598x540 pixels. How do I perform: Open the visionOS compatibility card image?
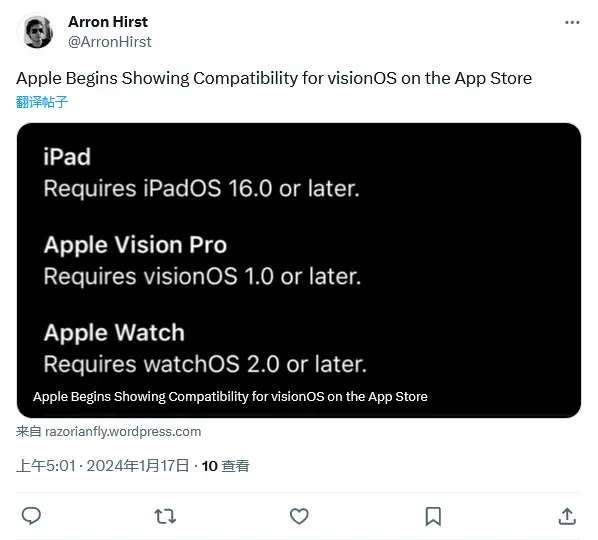click(x=299, y=270)
